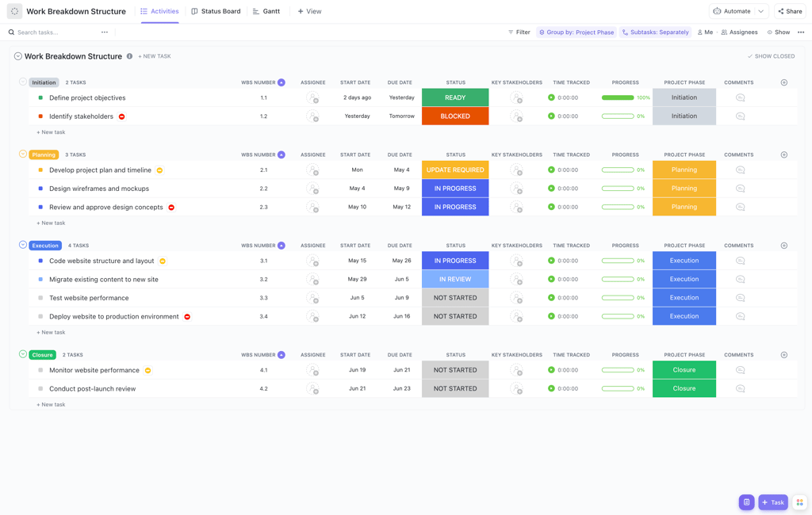Screen dimensions: 812x515
Task: Open the Gantt view tab
Action: [270, 11]
